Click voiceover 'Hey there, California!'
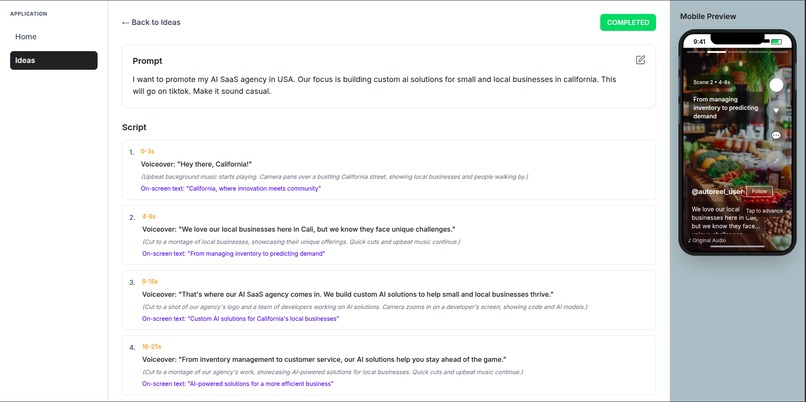Image resolution: width=806 pixels, height=402 pixels. pos(196,164)
